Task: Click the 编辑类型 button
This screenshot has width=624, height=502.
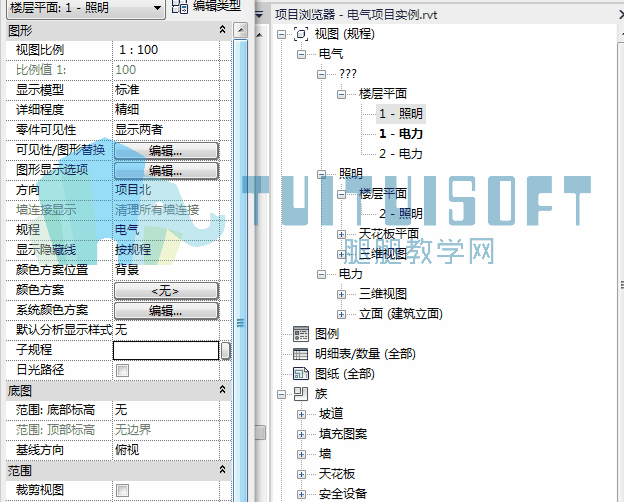Action: click(x=206, y=6)
